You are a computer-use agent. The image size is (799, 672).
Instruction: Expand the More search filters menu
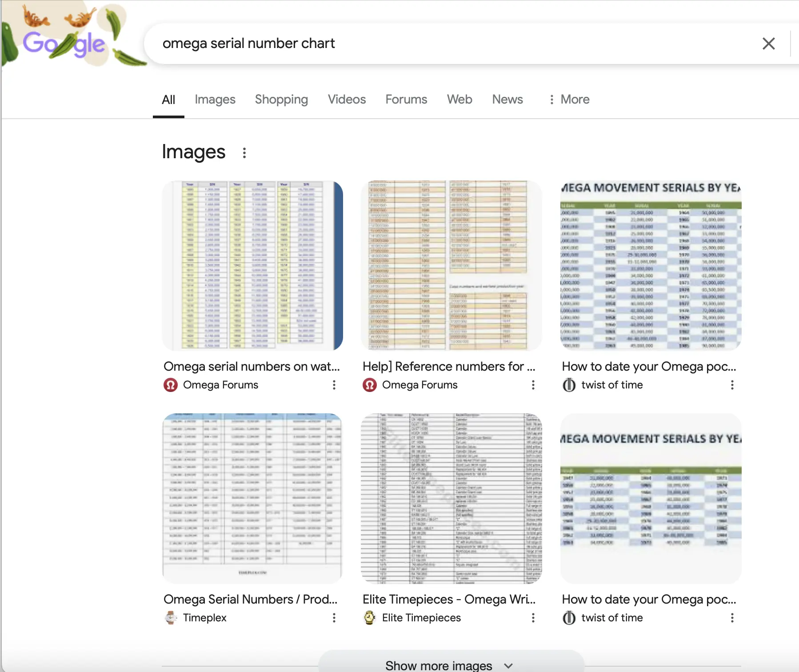569,100
